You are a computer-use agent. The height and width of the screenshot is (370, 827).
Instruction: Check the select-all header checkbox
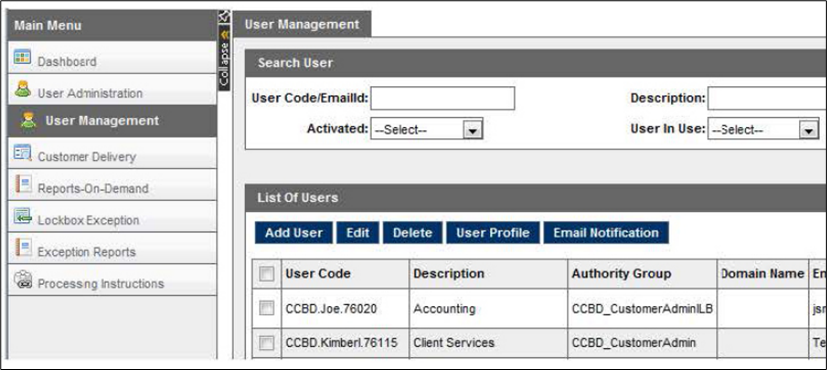267,274
